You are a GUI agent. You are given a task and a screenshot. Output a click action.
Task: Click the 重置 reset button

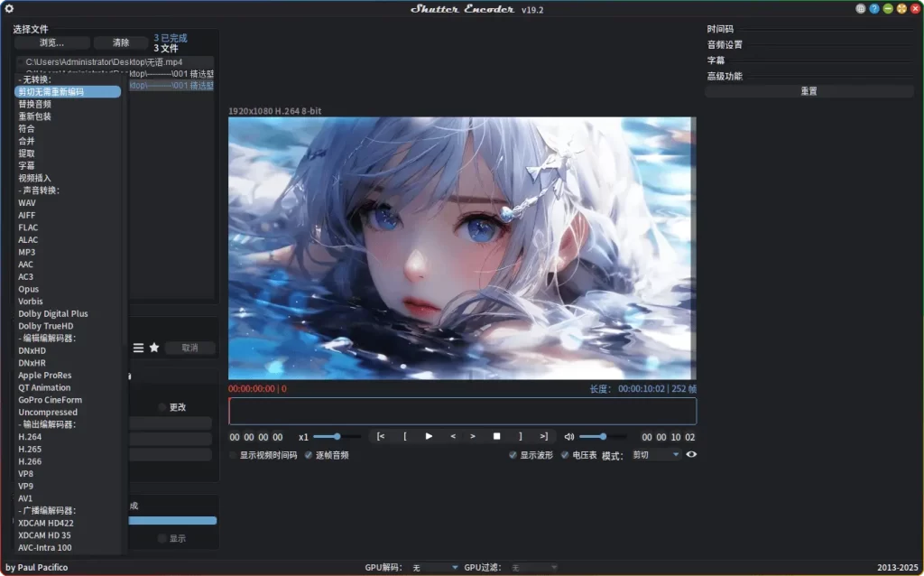(809, 91)
